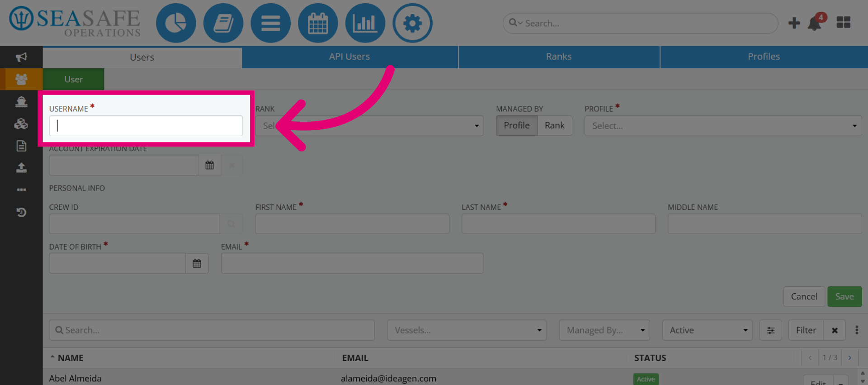The image size is (868, 385).
Task: Open the notifications bell
Action: (x=815, y=23)
